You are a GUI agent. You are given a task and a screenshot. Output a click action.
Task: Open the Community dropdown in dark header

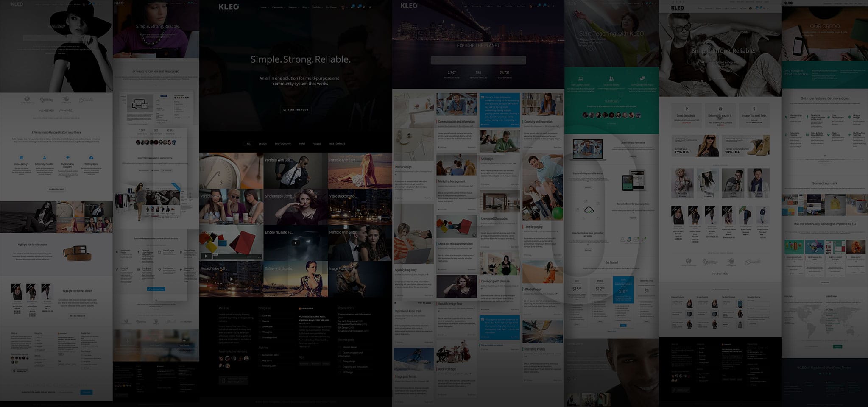(278, 7)
